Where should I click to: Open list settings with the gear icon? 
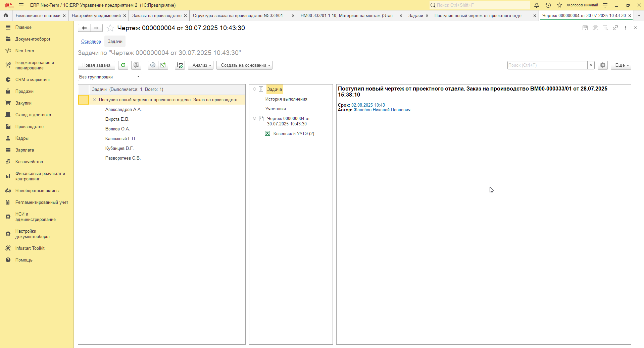[x=603, y=65]
